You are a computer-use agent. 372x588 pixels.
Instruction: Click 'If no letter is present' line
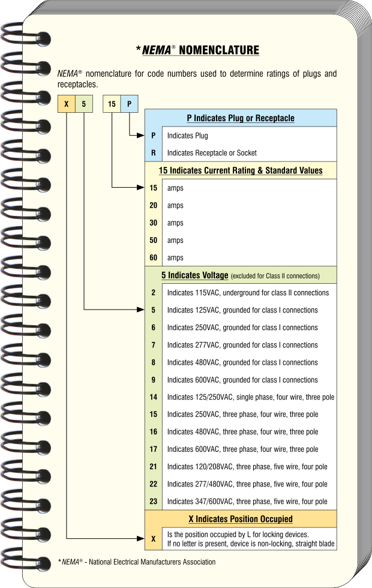point(251,544)
